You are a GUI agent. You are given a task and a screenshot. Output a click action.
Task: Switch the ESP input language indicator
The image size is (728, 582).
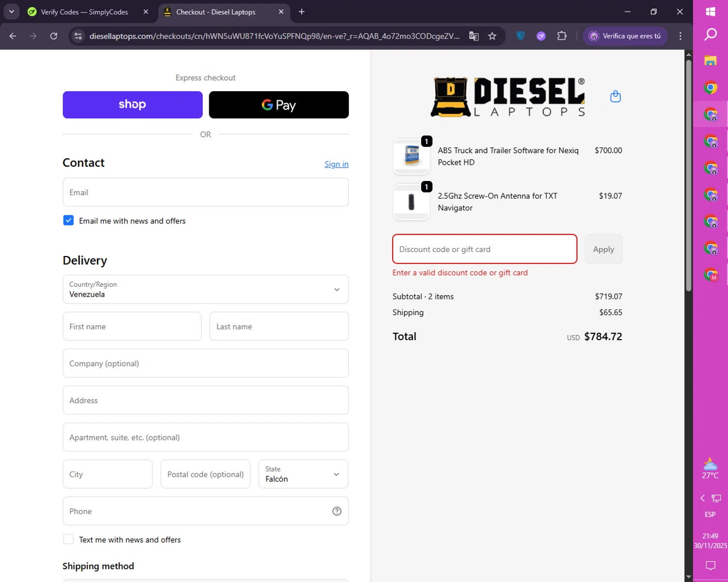click(710, 514)
